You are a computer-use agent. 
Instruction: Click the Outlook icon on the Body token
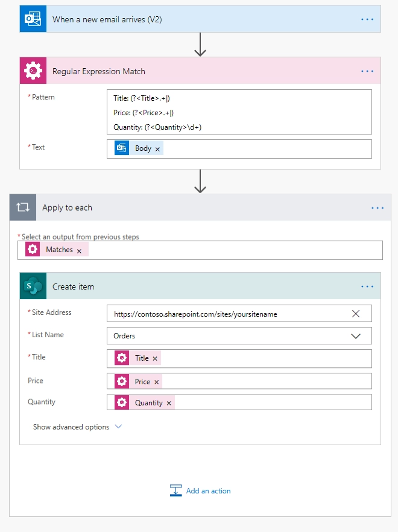121,148
